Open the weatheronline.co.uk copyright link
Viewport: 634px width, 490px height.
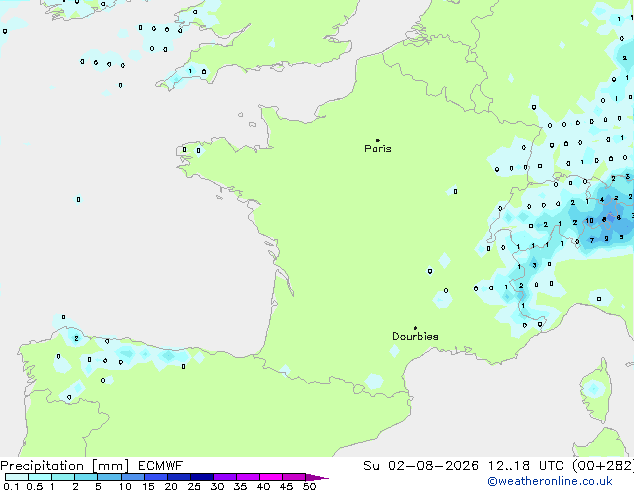[550, 481]
